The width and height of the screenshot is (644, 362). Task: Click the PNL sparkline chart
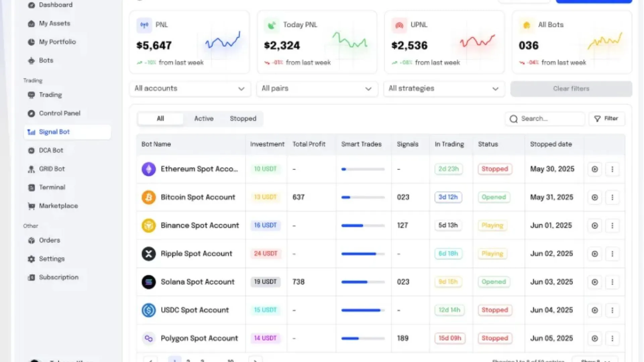(x=223, y=40)
